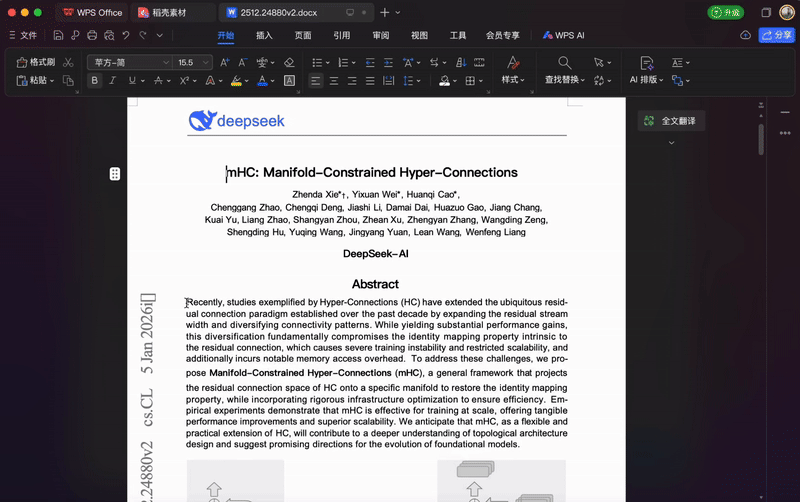Open the 文件 menu
Screen dimensions: 800x502
(x=23, y=35)
